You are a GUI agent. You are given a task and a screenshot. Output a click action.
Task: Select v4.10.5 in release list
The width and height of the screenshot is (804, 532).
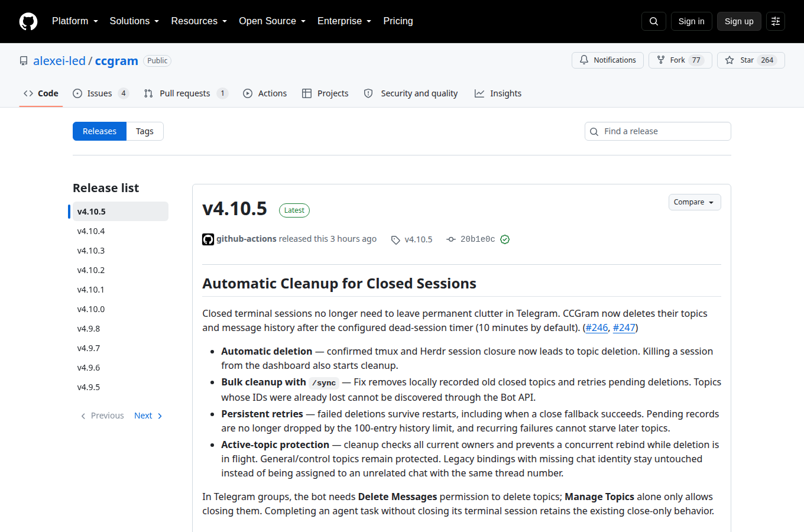[x=120, y=212]
